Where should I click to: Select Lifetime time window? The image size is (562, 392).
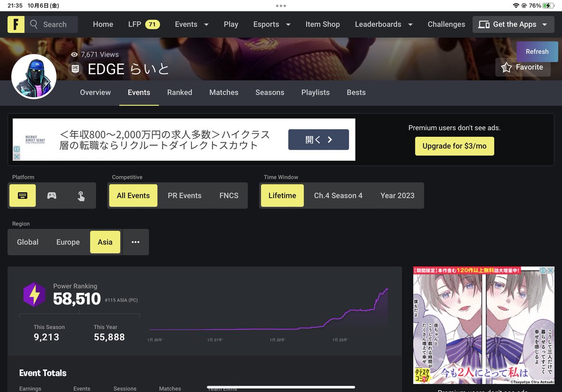pyautogui.click(x=282, y=196)
